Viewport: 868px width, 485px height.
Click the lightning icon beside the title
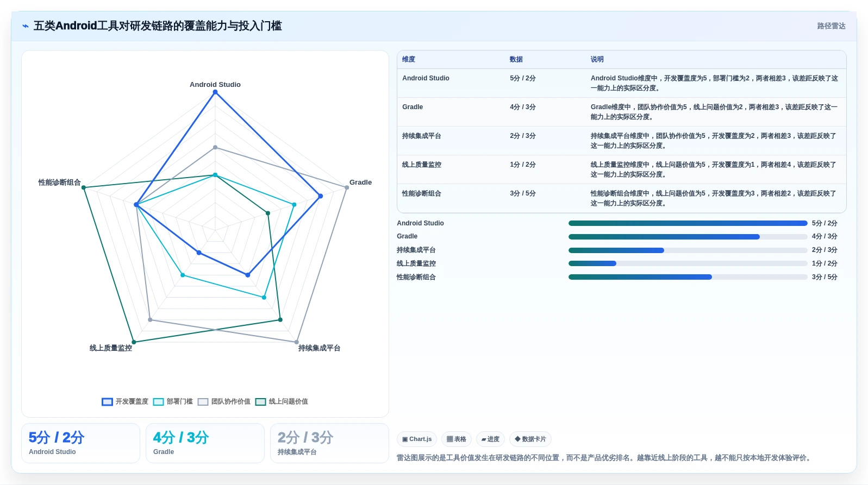(x=25, y=26)
